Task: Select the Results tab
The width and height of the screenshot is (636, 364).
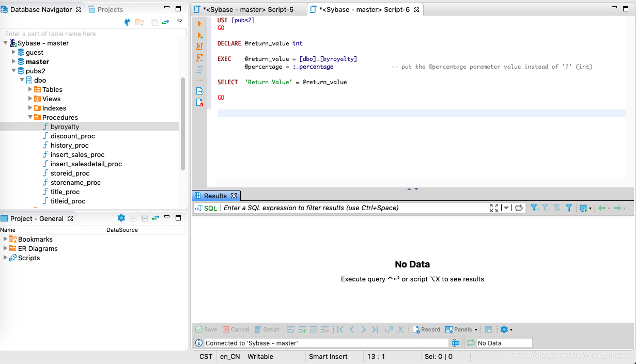Action: coord(215,196)
